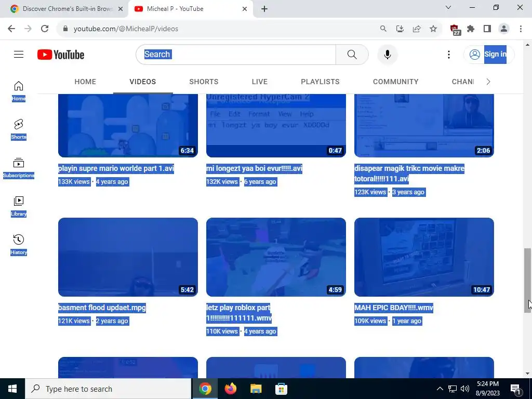Close the Discover Chrome tab
The image size is (532, 399).
pyautogui.click(x=121, y=9)
